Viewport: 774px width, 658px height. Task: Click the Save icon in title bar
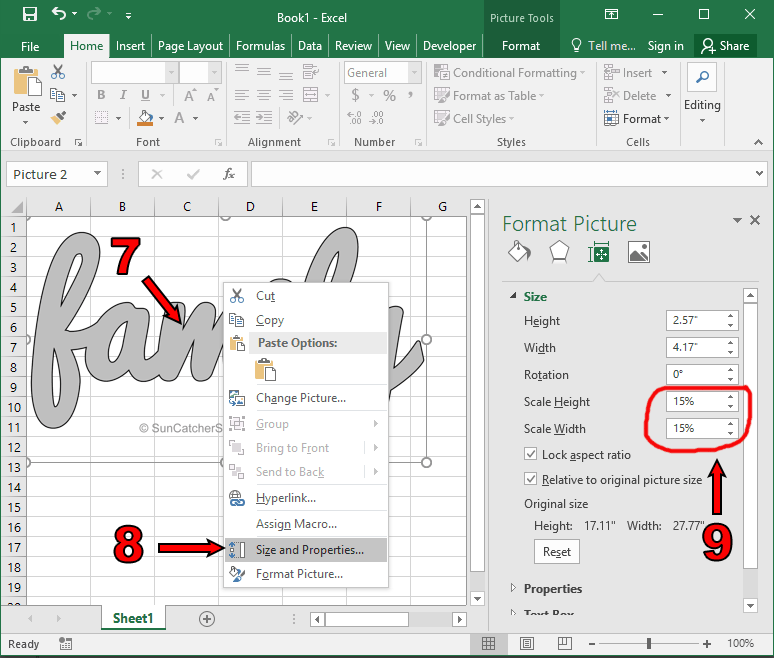point(29,15)
